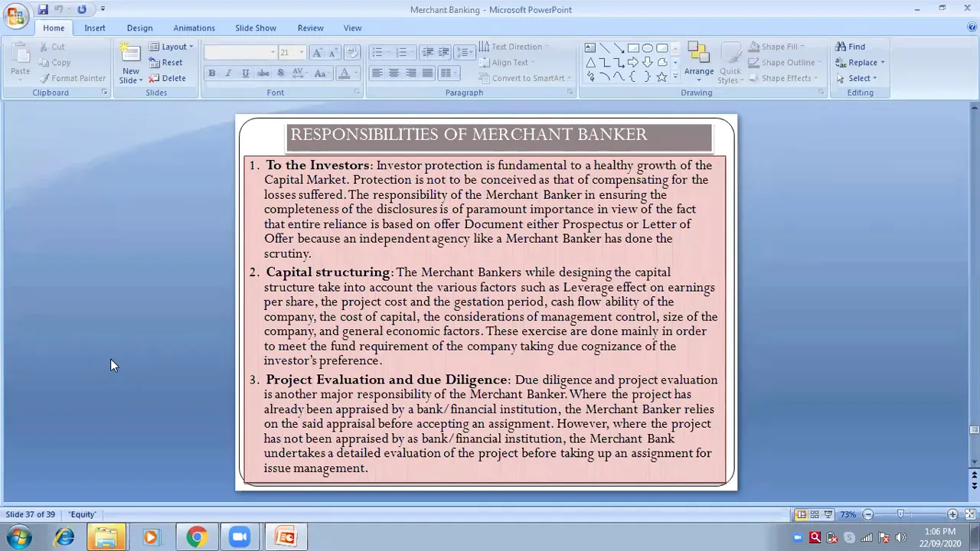
Task: Open the Select dropdown
Action: 857,78
